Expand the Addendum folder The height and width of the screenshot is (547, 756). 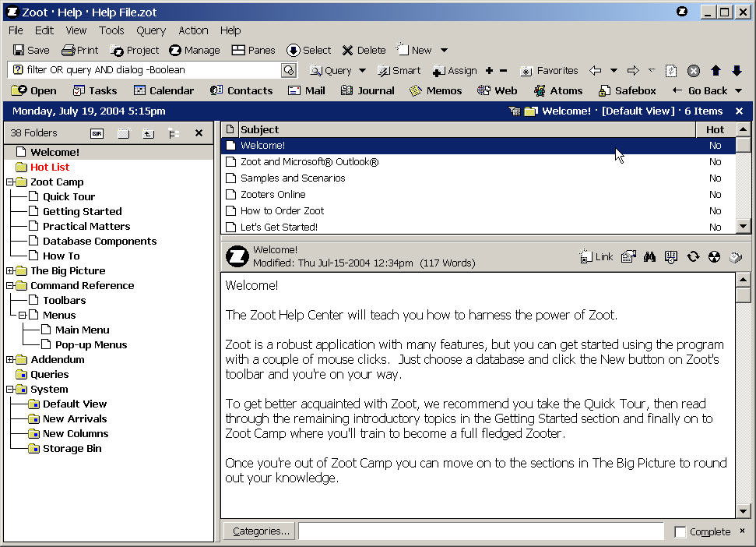point(9,359)
